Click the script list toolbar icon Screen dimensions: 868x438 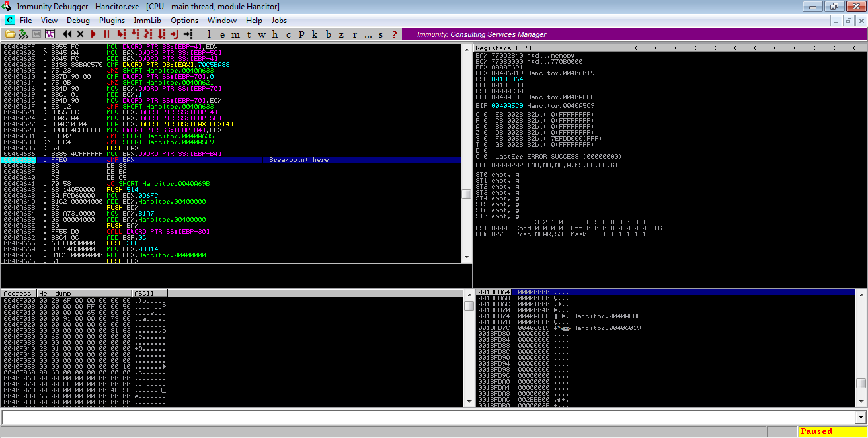[37, 34]
